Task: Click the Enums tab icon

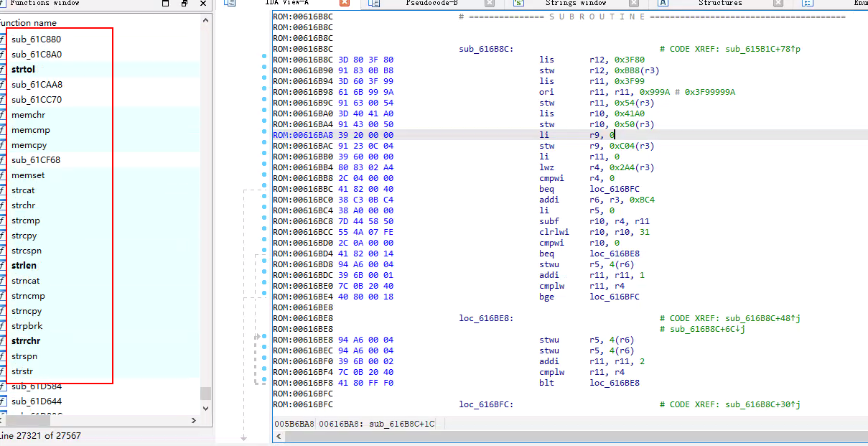Action: 808,3
